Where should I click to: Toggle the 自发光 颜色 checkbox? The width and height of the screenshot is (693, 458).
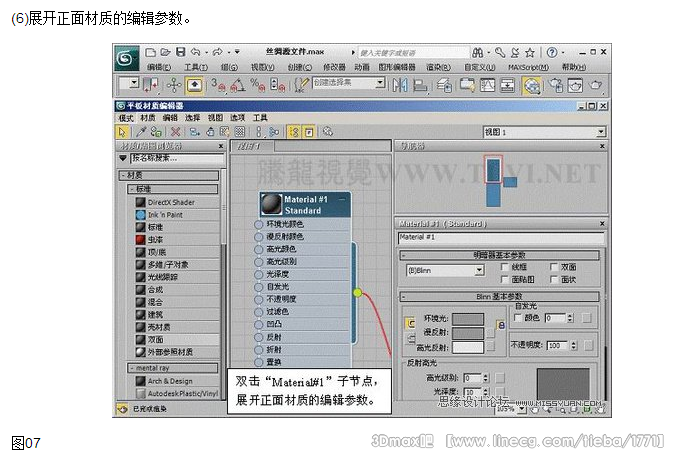[518, 317]
